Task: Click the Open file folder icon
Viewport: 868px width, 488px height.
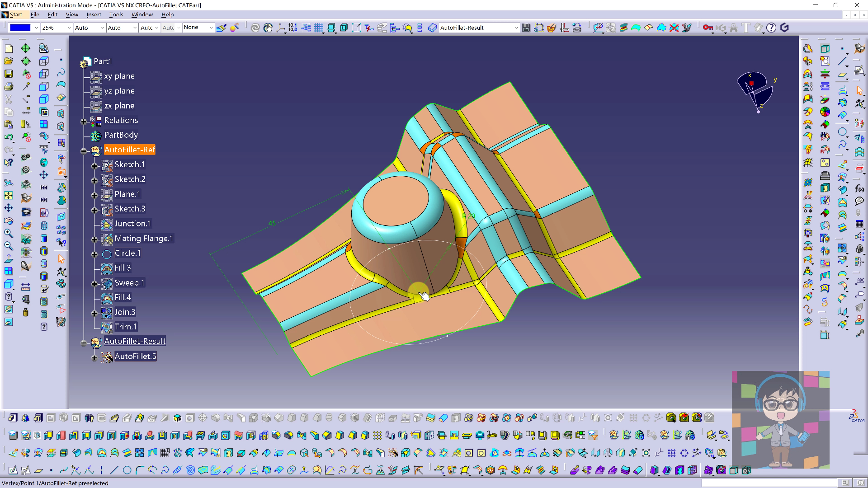Action: 9,61
